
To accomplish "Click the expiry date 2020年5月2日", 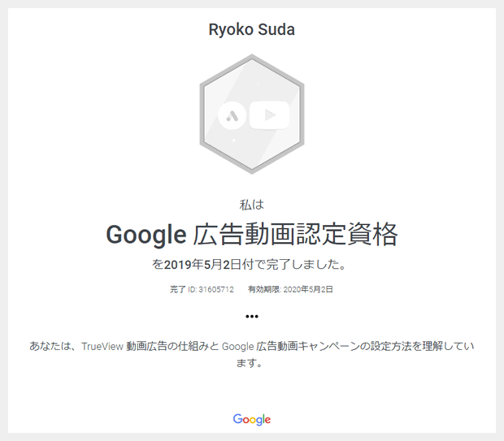I will 308,289.
